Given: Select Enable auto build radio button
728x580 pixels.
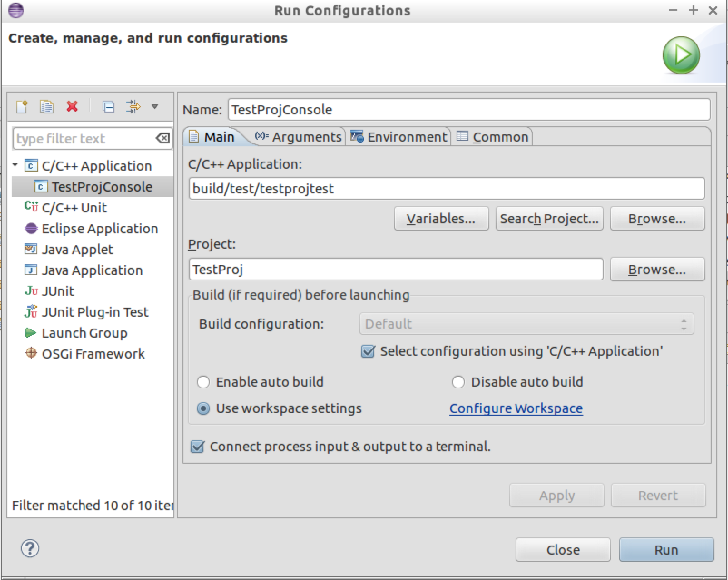Looking at the screenshot, I should pyautogui.click(x=203, y=382).
